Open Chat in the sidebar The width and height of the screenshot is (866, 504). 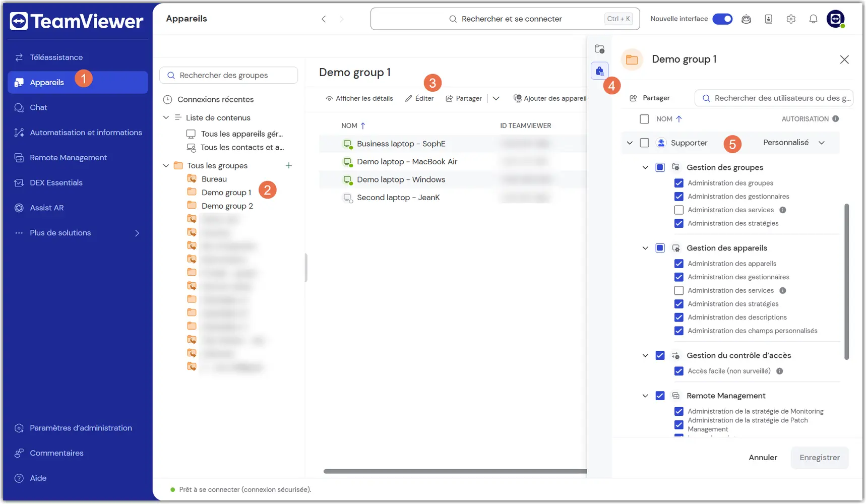coord(78,108)
